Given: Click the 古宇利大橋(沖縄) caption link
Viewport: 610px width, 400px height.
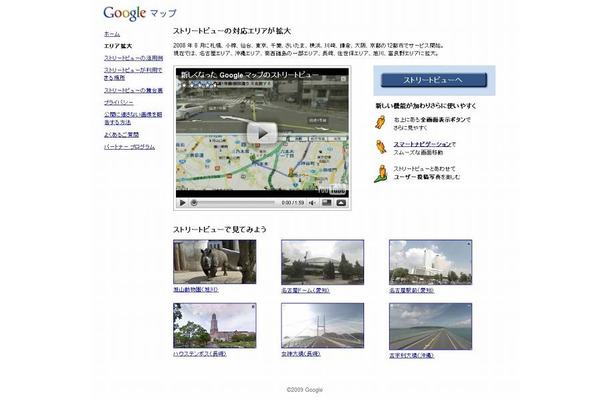Looking at the screenshot, I should pos(412,355).
